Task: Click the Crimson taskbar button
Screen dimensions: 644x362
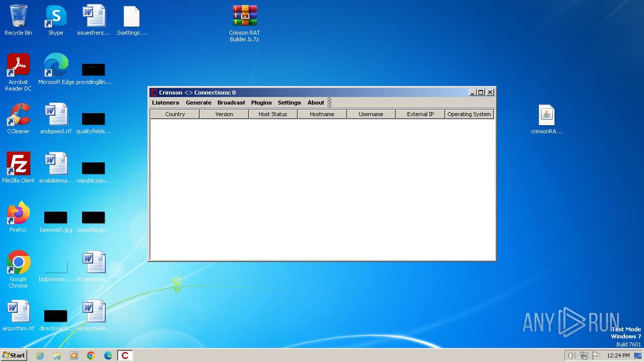Action: 125,355
